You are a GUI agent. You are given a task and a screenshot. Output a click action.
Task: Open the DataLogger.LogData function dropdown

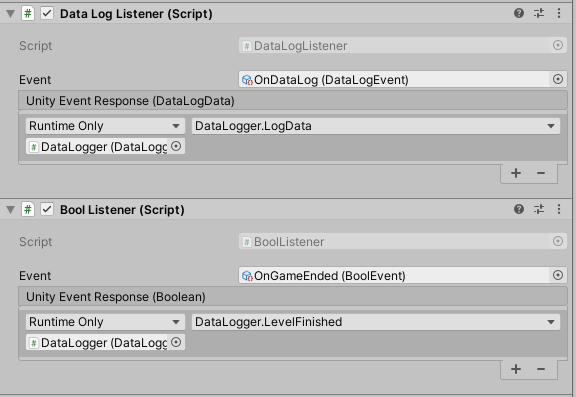point(376,126)
